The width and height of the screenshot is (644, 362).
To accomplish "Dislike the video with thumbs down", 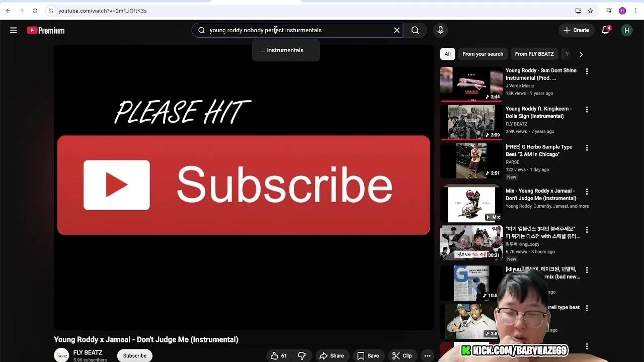I will click(x=302, y=355).
